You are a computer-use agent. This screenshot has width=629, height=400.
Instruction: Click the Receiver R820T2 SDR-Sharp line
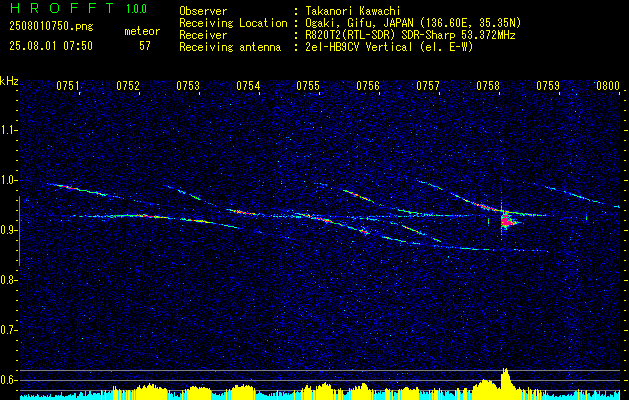click(410, 35)
